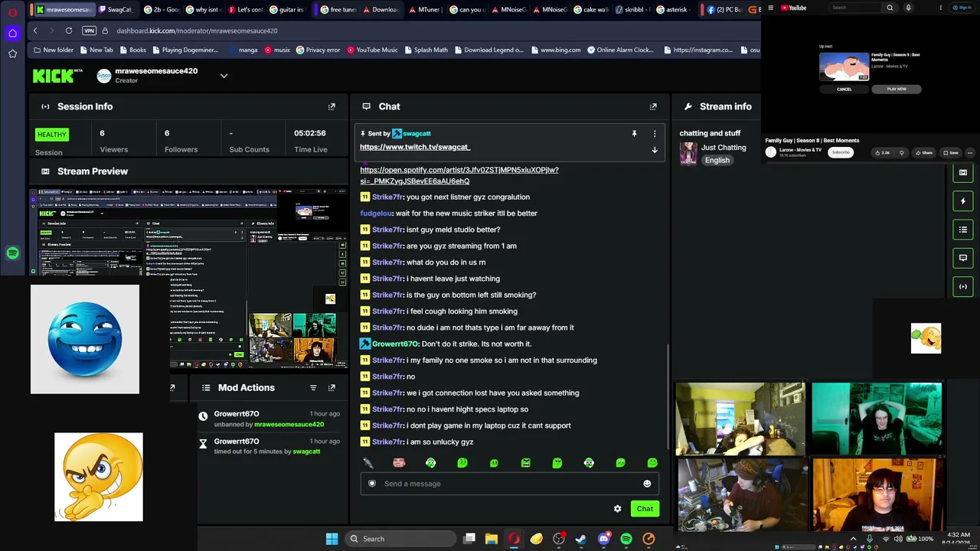Open the chat bubble sidebar icon
This screenshot has width=980, height=551.
963,258
